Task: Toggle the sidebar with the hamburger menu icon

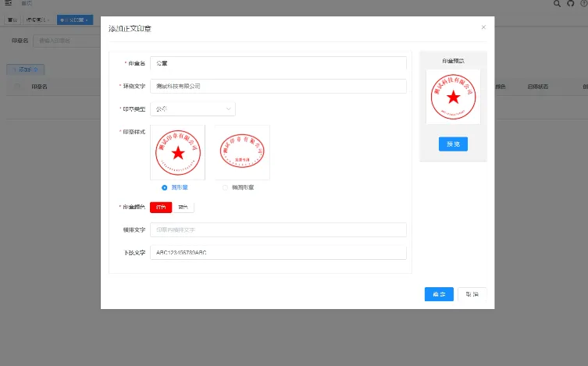Action: (9, 3)
